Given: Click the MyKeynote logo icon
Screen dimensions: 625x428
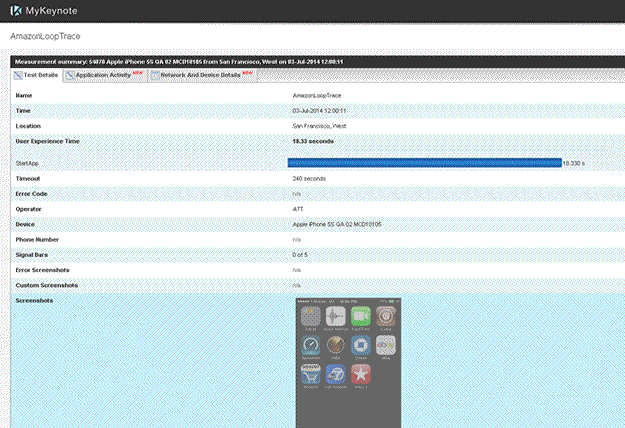Looking at the screenshot, I should click(x=16, y=10).
